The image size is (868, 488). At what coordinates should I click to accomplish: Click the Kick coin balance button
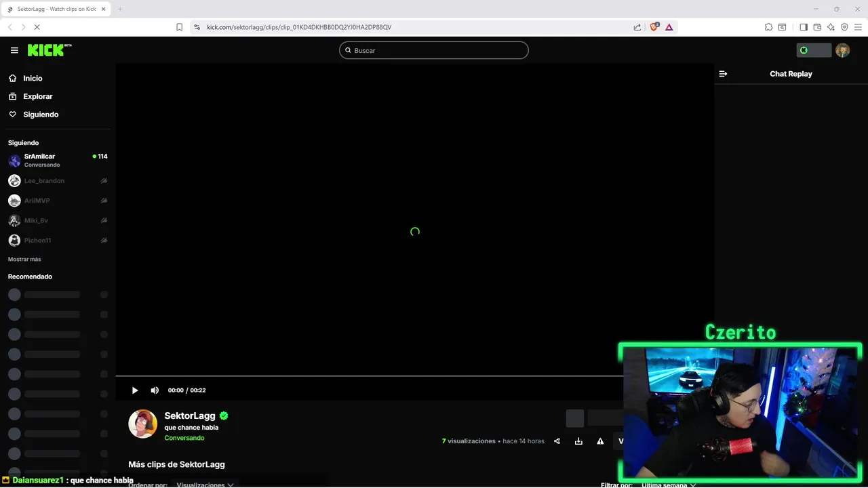814,50
